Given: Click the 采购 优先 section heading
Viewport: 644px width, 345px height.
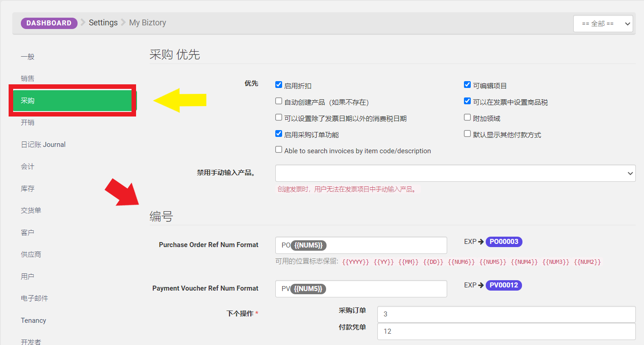Looking at the screenshot, I should click(x=175, y=55).
